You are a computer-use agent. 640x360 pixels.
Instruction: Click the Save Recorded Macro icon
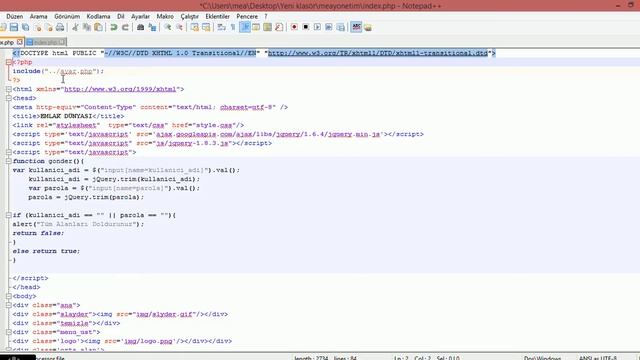[340, 27]
